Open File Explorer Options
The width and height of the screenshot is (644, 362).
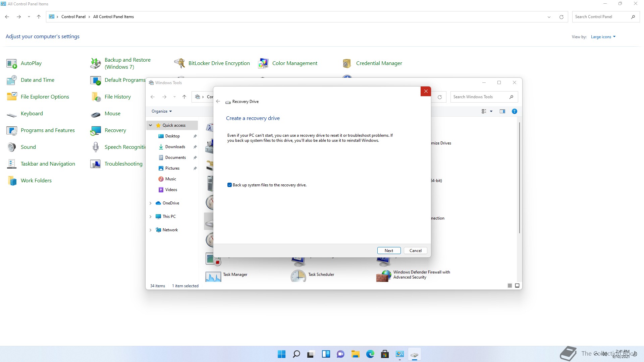pyautogui.click(x=38, y=97)
